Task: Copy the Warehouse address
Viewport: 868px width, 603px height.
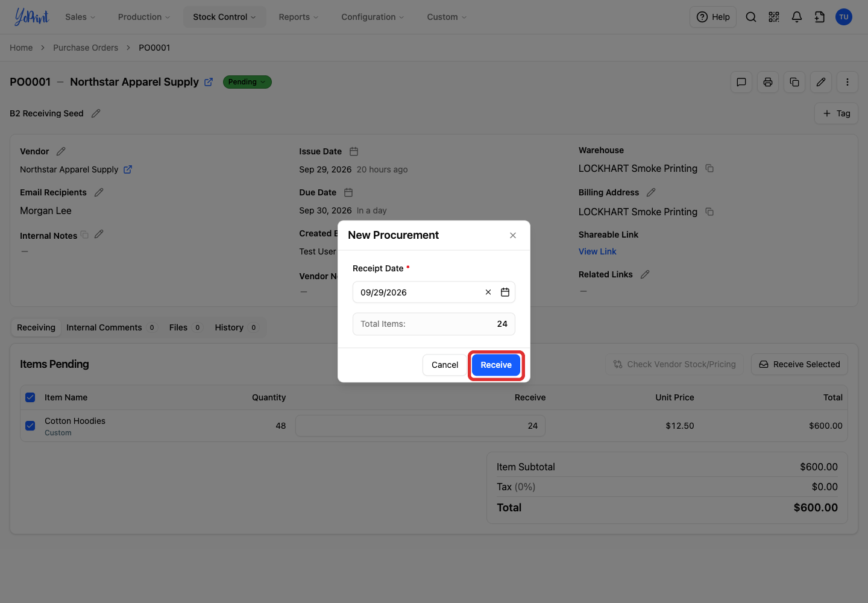Action: pyautogui.click(x=709, y=168)
